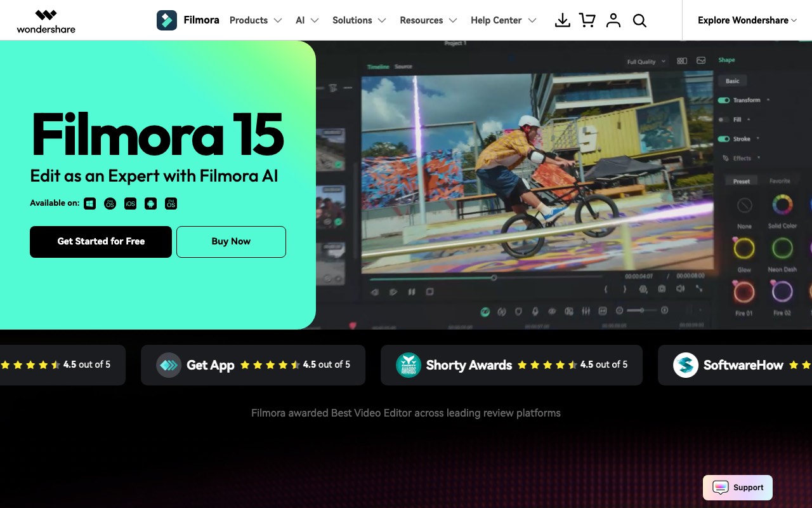Screen dimensions: 812x508
Task: Select the Neon Dash preset
Action: coord(782,248)
